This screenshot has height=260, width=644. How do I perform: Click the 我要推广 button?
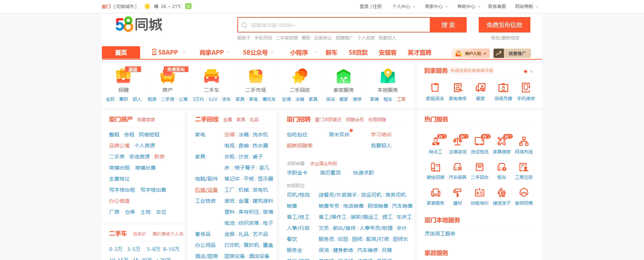512,53
